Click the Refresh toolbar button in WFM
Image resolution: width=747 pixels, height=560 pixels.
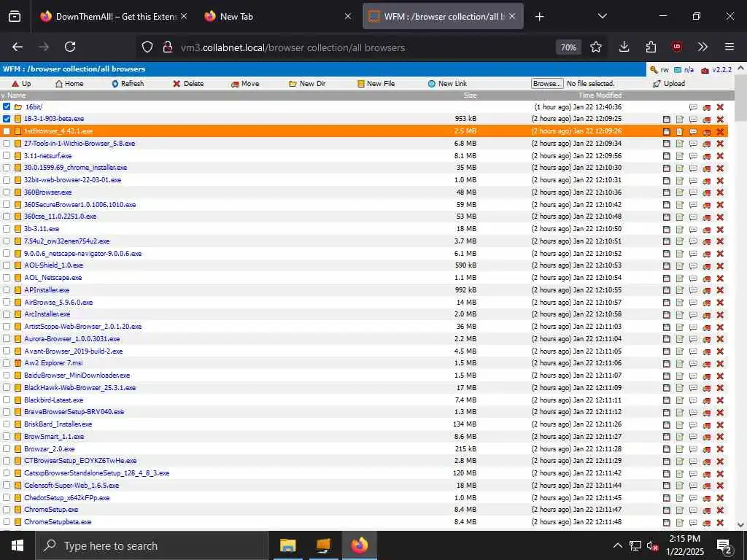click(x=128, y=84)
